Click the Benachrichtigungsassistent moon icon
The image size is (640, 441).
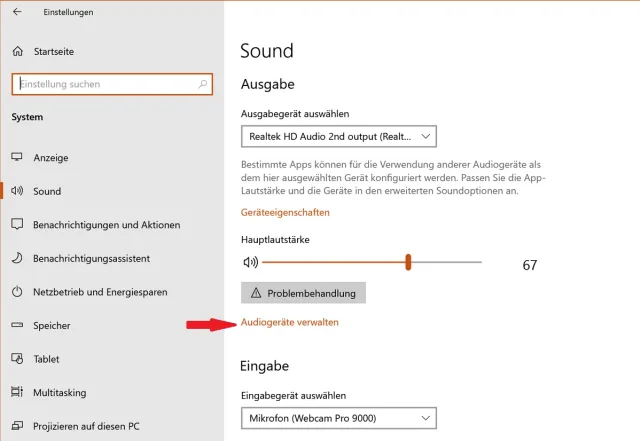[x=17, y=258]
